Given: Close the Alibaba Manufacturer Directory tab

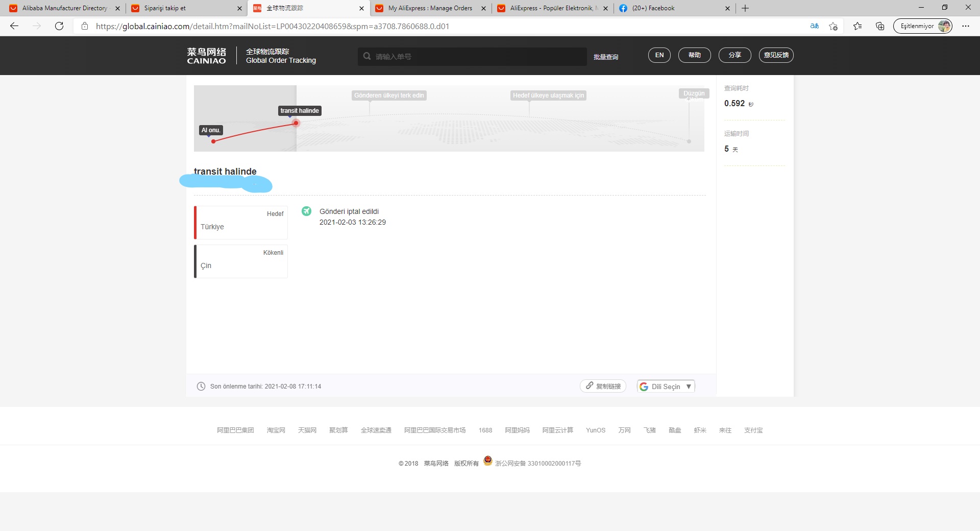Looking at the screenshot, I should 117,8.
